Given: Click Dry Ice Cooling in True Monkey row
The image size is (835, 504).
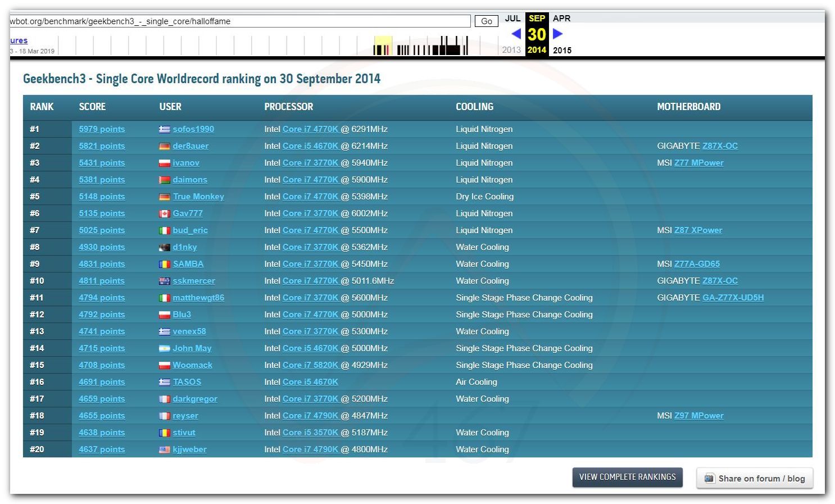Looking at the screenshot, I should [484, 197].
